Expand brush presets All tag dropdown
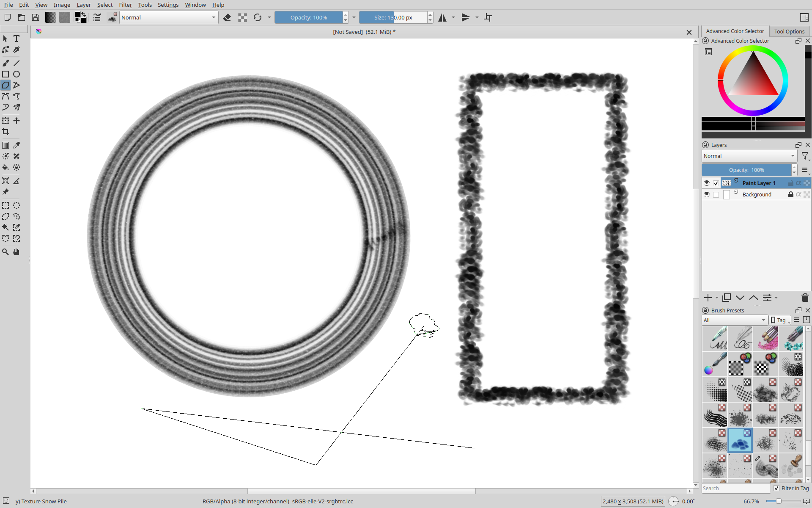 point(735,320)
